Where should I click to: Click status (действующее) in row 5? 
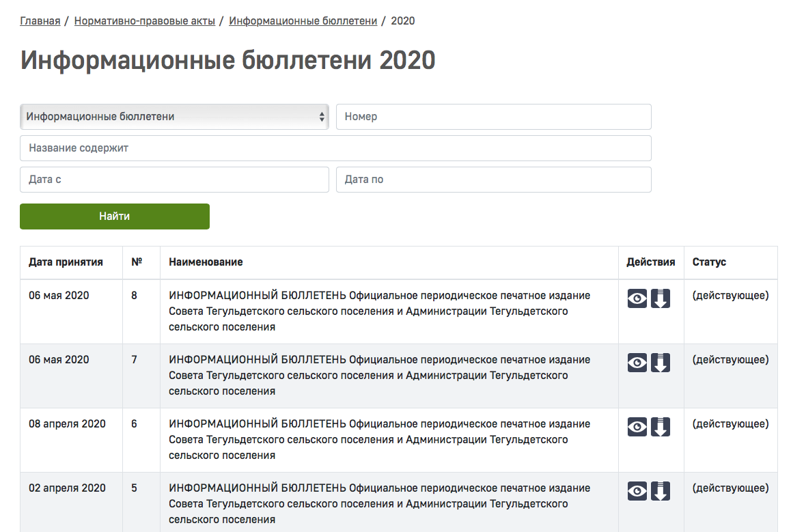point(730,488)
